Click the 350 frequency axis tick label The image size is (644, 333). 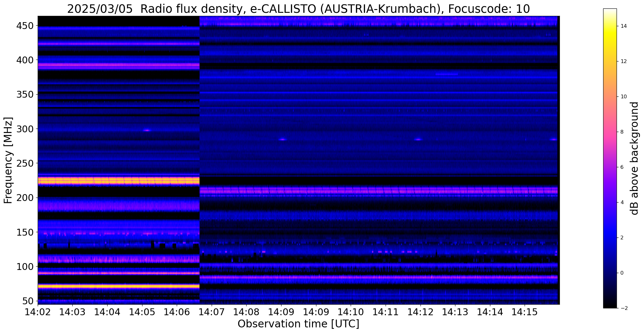pyautogui.click(x=25, y=94)
